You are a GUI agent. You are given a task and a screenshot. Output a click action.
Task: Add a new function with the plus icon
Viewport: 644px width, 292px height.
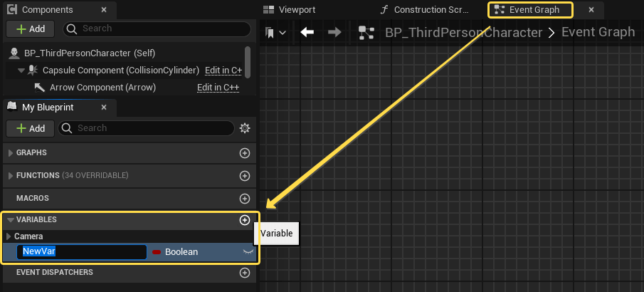tap(244, 176)
